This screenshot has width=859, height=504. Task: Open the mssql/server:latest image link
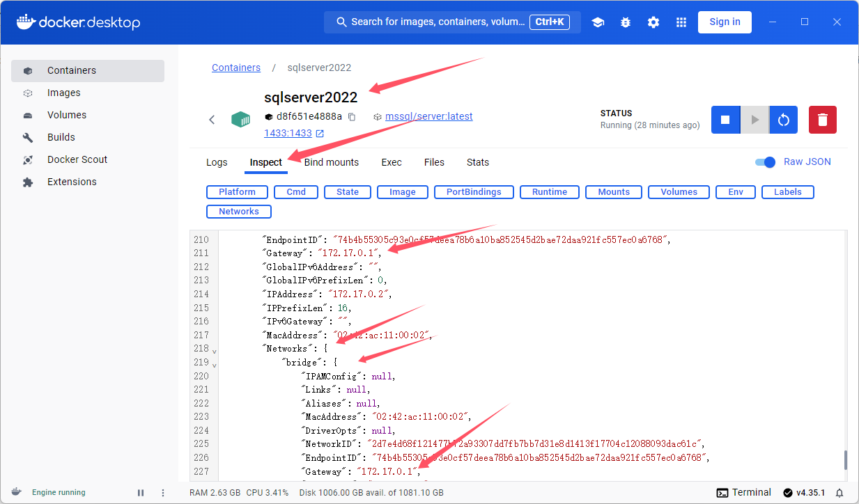pyautogui.click(x=429, y=117)
